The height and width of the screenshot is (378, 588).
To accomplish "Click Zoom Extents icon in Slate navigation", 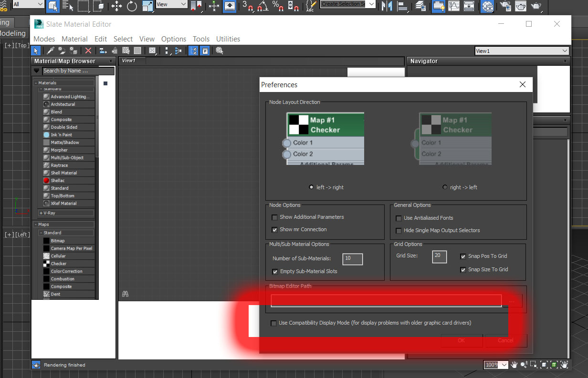I will (x=544, y=365).
